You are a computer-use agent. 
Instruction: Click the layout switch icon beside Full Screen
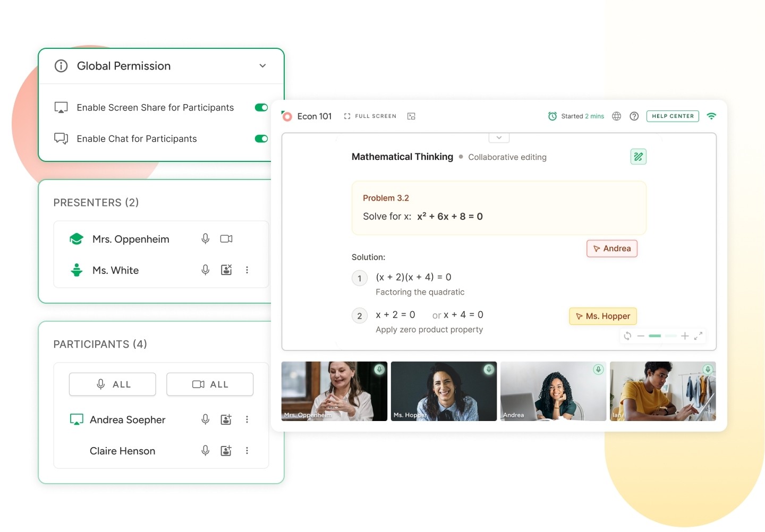click(411, 116)
